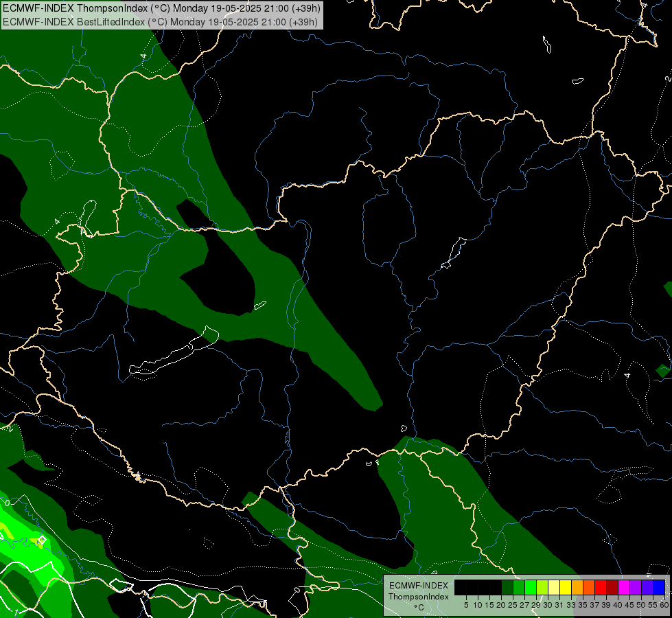This screenshot has width=672, height=618.
Task: Pick the orange-red 35–37 legend swatch
Action: [589, 587]
